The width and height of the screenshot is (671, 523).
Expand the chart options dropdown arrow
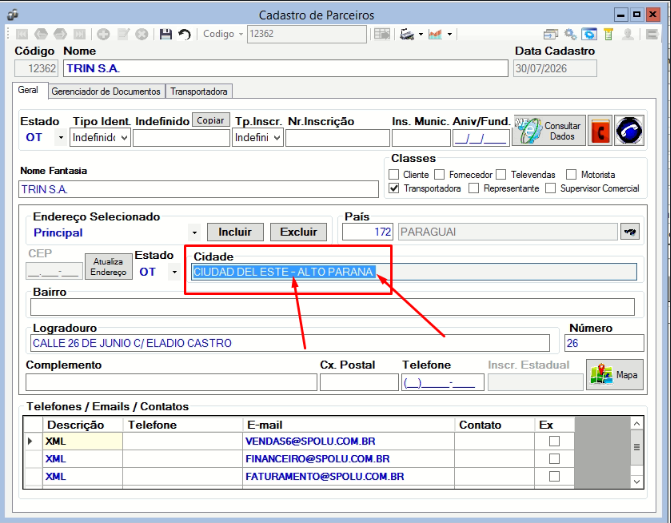click(x=449, y=34)
